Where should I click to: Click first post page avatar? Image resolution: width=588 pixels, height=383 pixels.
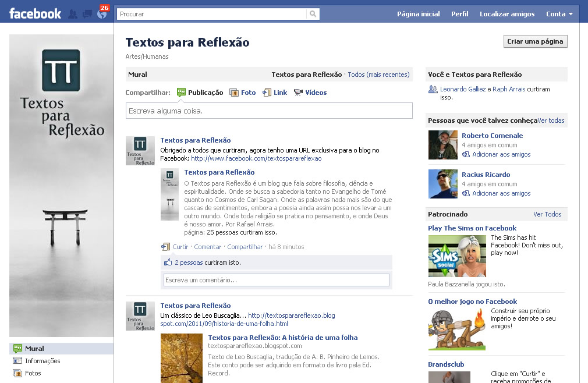tap(140, 151)
